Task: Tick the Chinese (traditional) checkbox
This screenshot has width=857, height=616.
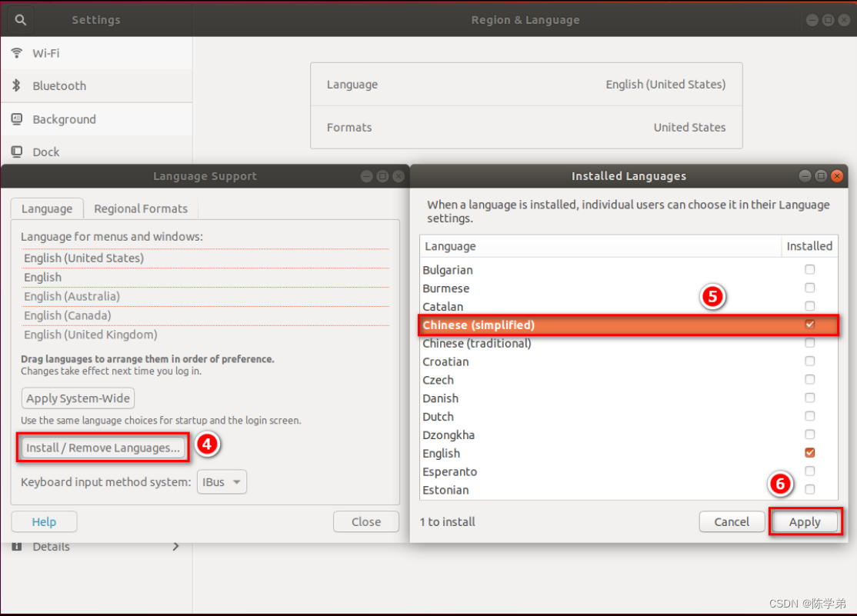Action: tap(810, 343)
